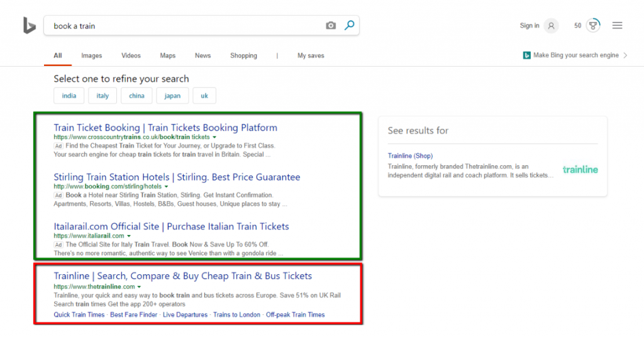
Task: Refine search with china chip
Action: [x=136, y=96]
